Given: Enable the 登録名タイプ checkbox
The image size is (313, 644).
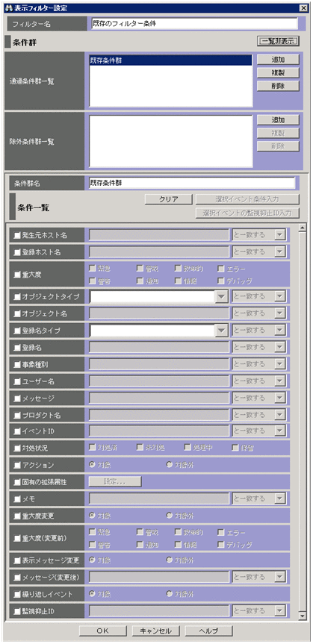Looking at the screenshot, I should tap(17, 331).
